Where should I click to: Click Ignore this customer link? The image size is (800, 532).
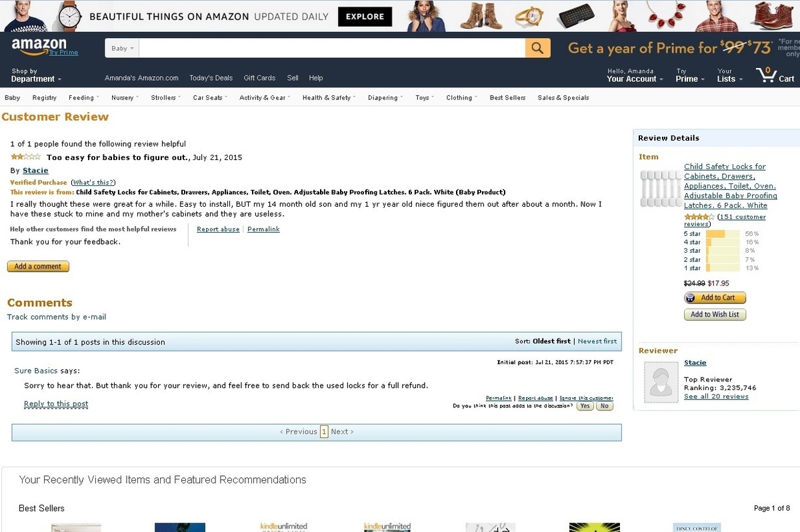tap(586, 398)
